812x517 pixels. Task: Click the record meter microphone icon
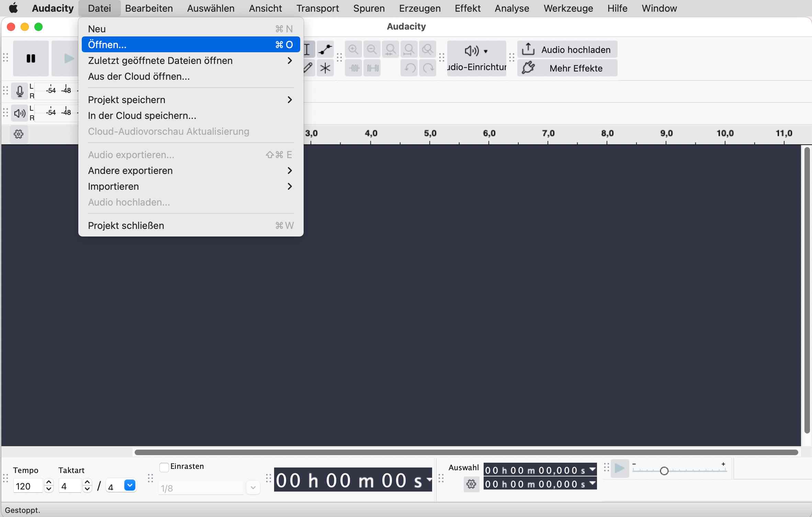click(20, 91)
